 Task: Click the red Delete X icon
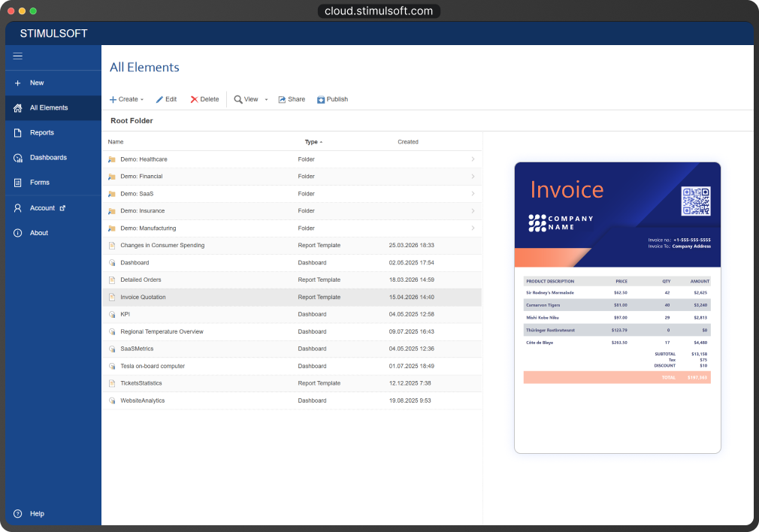[194, 99]
